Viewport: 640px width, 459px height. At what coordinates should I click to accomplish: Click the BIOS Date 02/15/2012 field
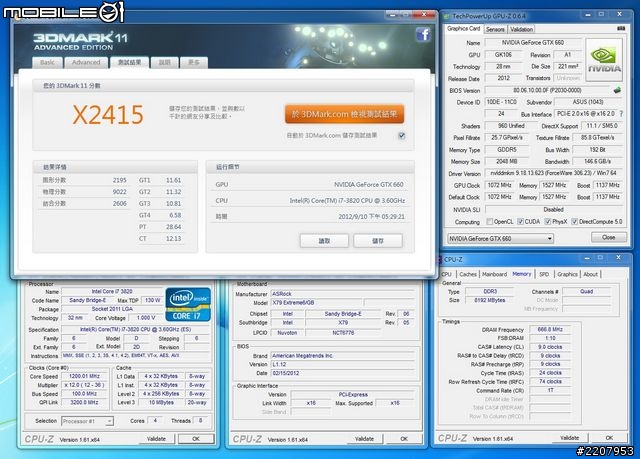pyautogui.click(x=343, y=373)
